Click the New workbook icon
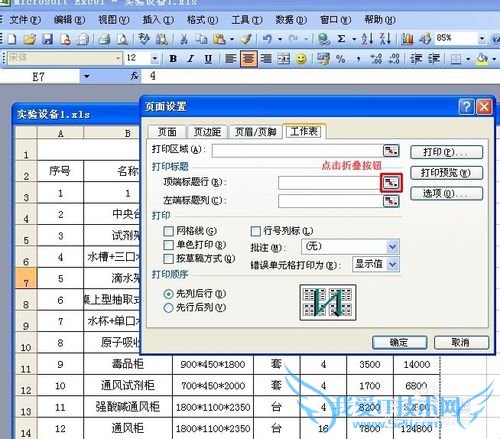This screenshot has width=500, height=439. [x=12, y=39]
